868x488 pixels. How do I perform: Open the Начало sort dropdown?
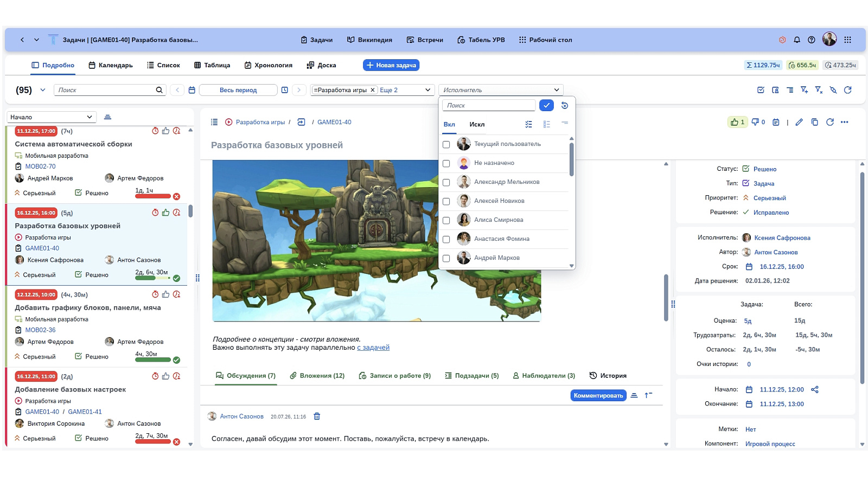tap(52, 117)
